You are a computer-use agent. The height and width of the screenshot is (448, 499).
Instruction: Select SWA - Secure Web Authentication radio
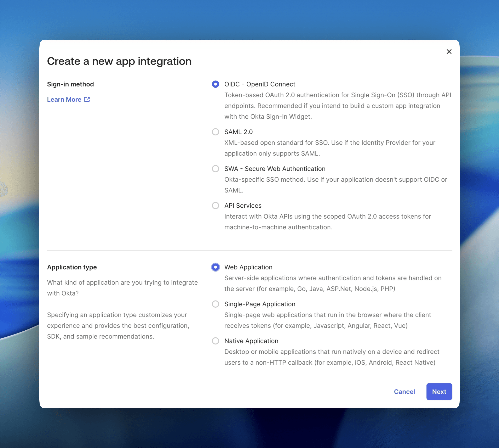pos(216,169)
